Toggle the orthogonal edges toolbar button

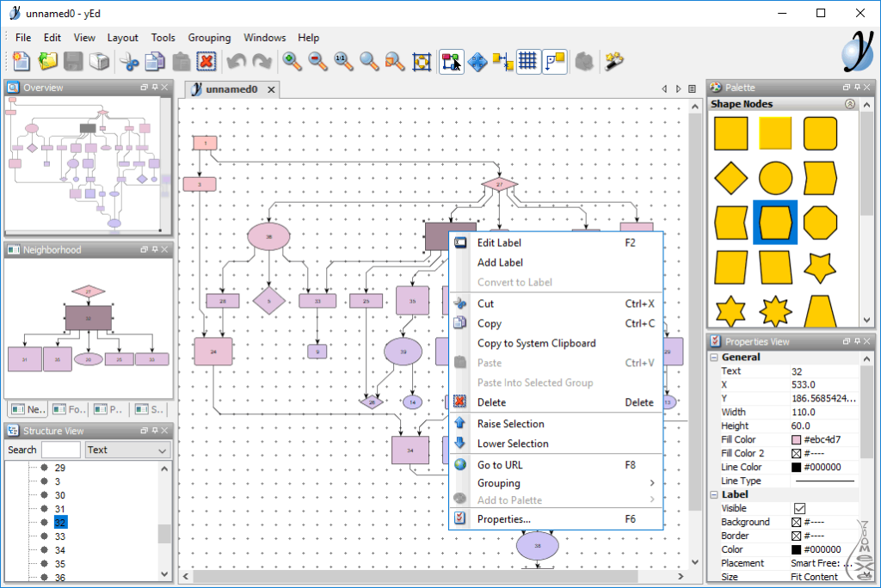point(555,61)
